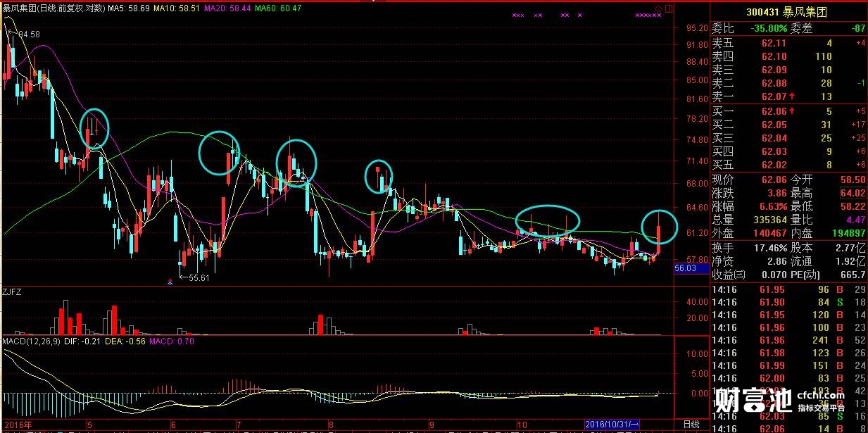Click the PE(动) 665.7 value

click(x=852, y=275)
